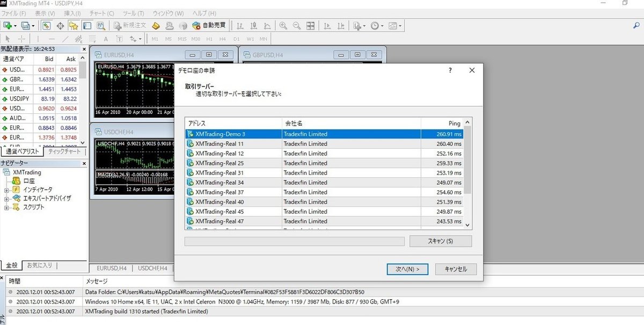Select the crosshair tool
The height and width of the screenshot is (325, 644).
(x=21, y=39)
